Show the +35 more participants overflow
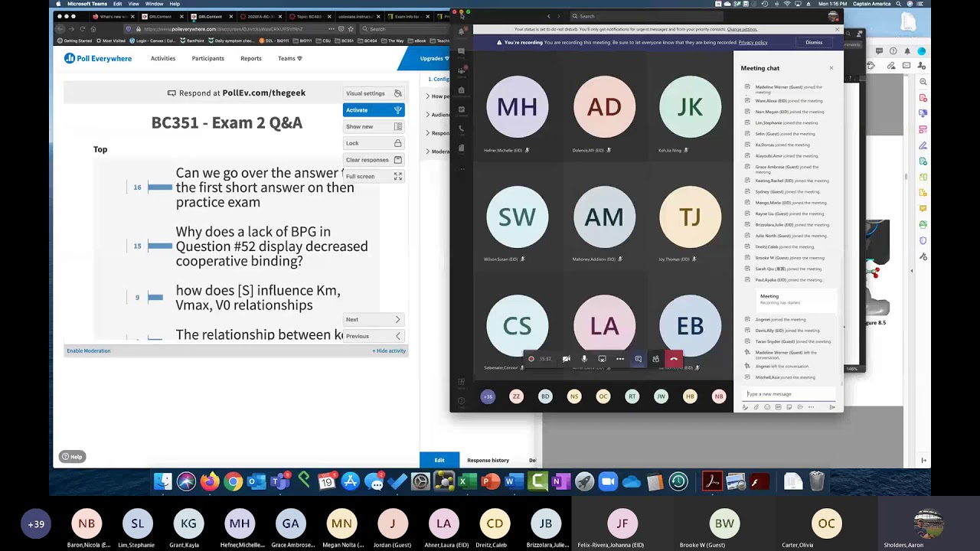This screenshot has height=551, width=980. [x=488, y=396]
